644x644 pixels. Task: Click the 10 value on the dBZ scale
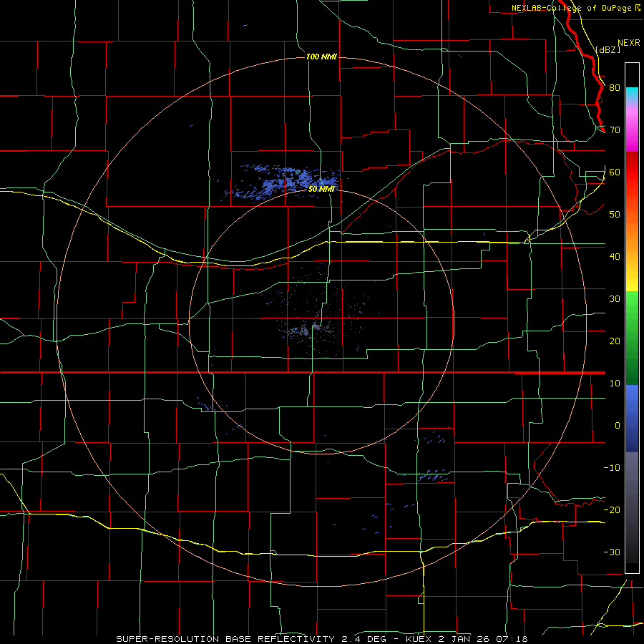pos(615,384)
